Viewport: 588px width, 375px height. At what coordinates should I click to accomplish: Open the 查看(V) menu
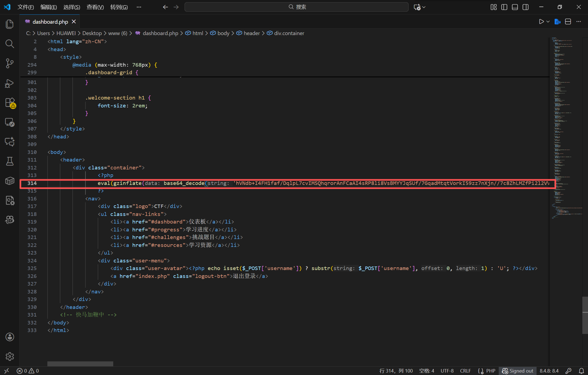click(x=95, y=7)
